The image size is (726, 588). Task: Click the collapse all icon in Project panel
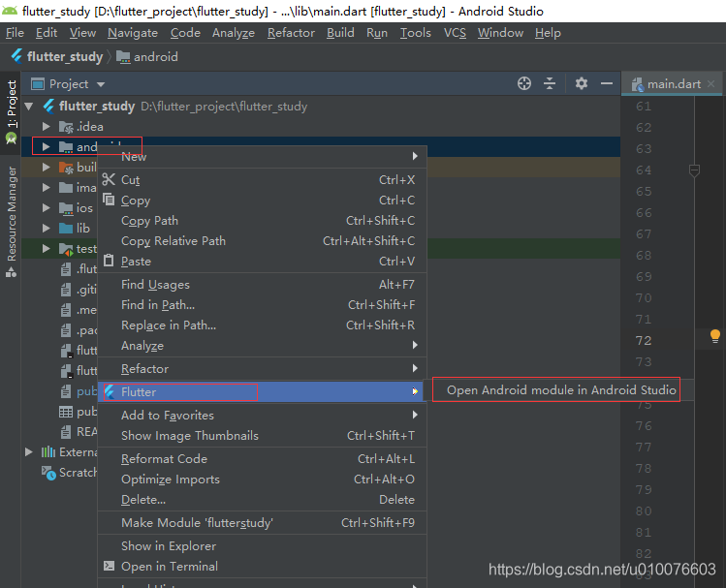pos(550,83)
